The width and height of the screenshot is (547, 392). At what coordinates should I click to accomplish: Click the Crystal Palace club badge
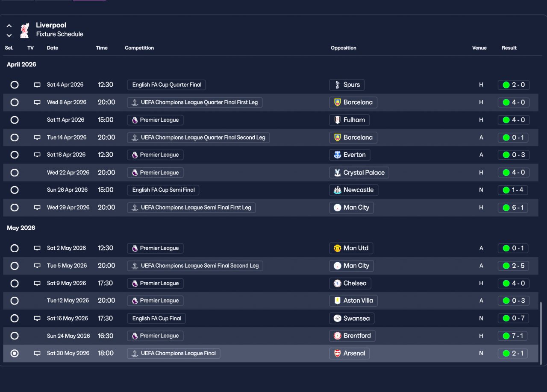(x=338, y=173)
